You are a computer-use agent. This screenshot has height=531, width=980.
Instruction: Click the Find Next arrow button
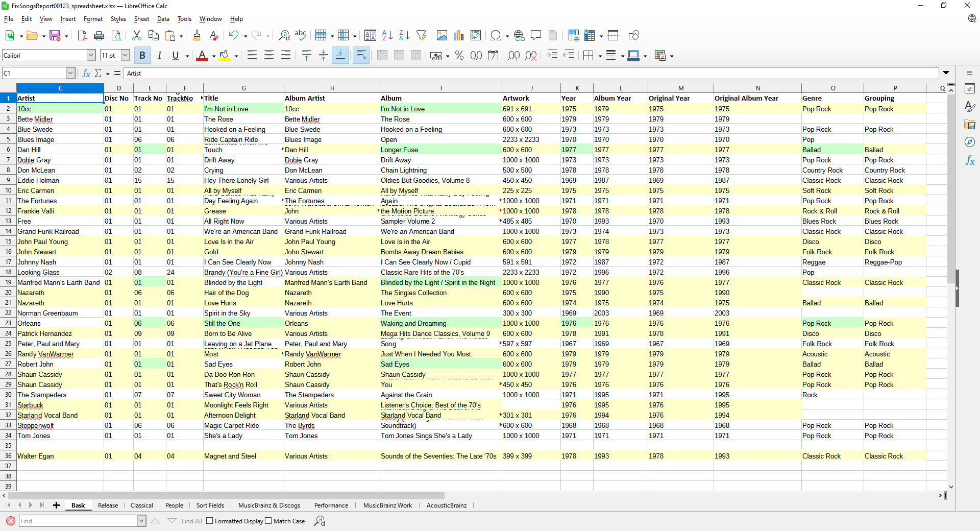(x=172, y=521)
